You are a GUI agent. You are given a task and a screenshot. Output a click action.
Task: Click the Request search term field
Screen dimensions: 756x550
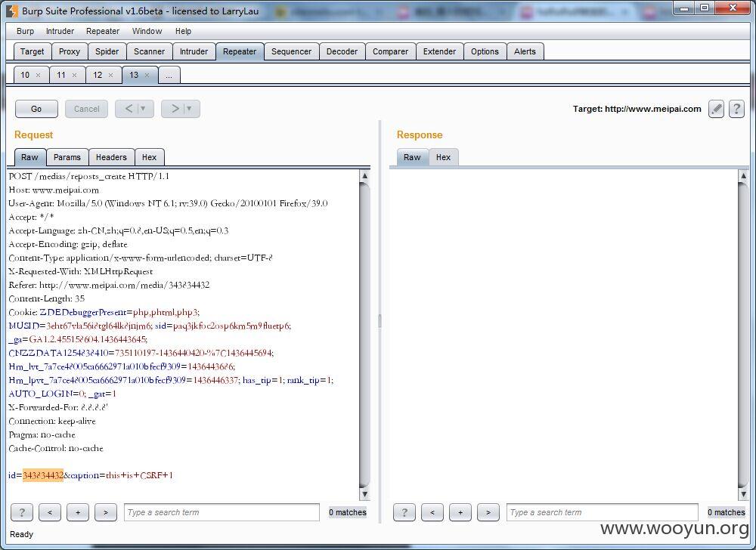point(222,512)
